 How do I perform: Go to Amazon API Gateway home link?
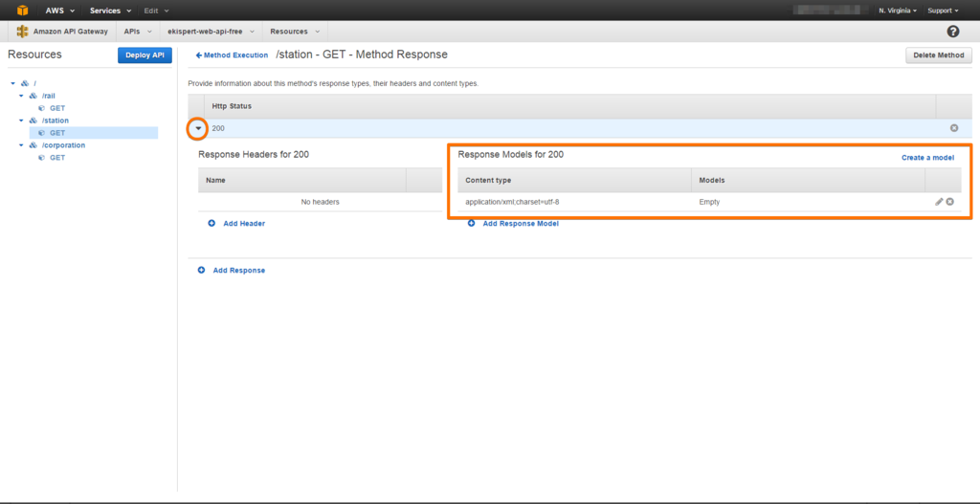[70, 32]
